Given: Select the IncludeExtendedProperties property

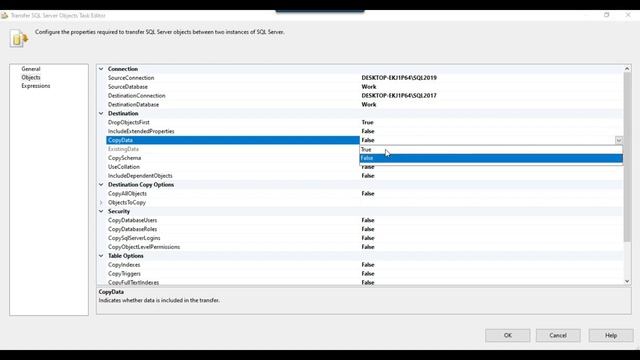Looking at the screenshot, I should [141, 131].
